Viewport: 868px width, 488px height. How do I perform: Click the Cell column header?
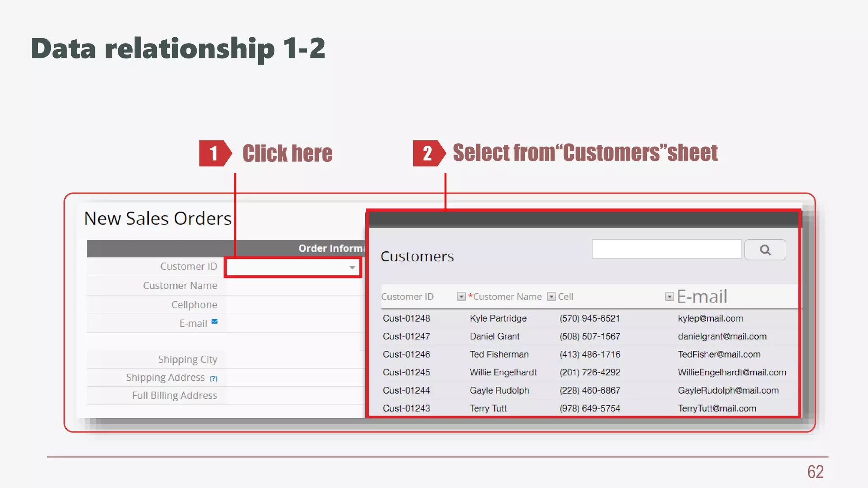566,297
